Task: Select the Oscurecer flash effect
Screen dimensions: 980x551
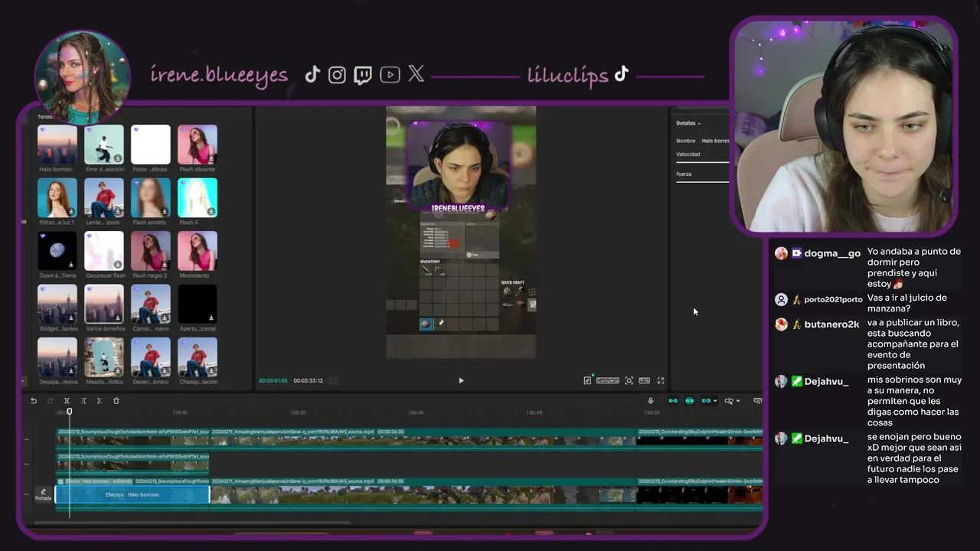Action: click(104, 251)
